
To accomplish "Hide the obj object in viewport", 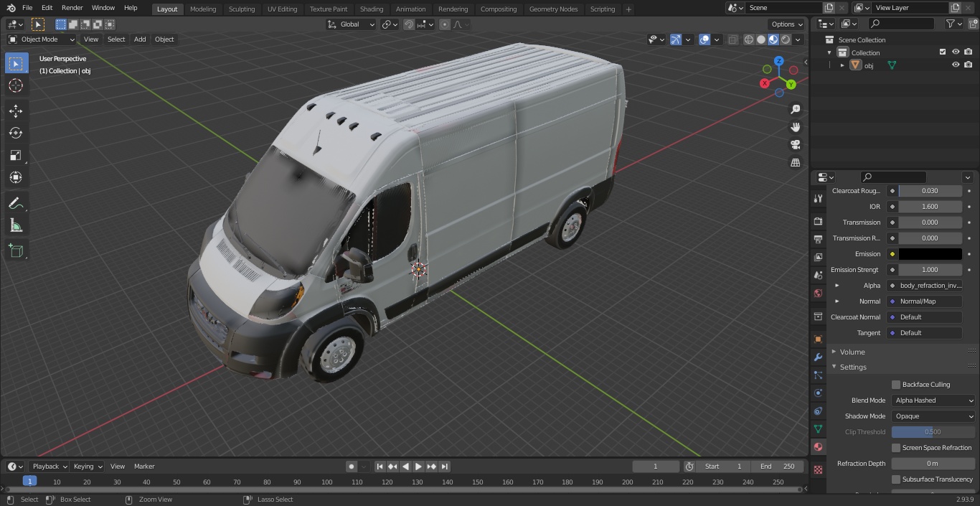I will (x=956, y=65).
